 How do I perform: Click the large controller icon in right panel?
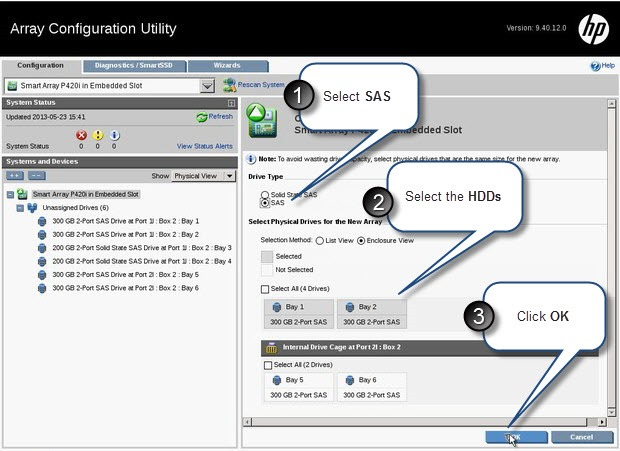[x=261, y=121]
